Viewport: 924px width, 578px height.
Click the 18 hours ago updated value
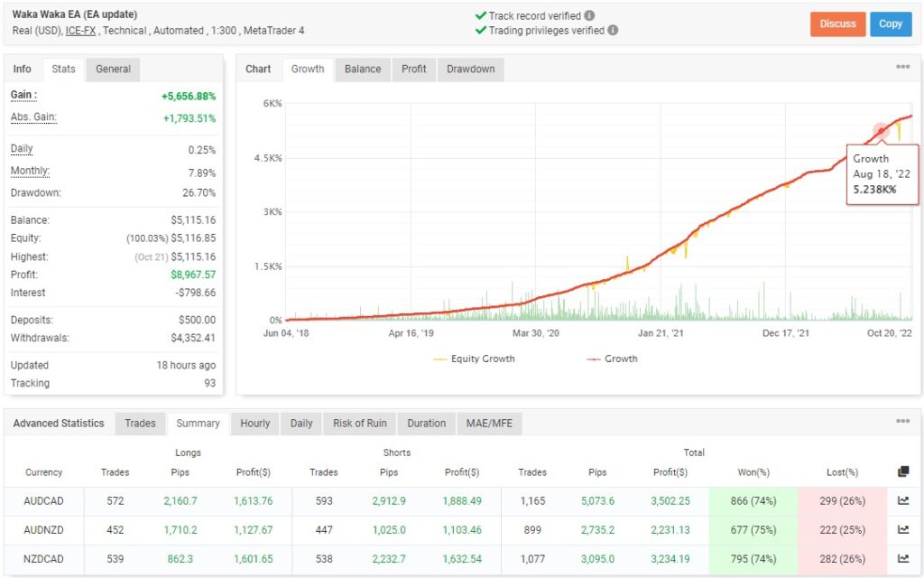point(186,365)
